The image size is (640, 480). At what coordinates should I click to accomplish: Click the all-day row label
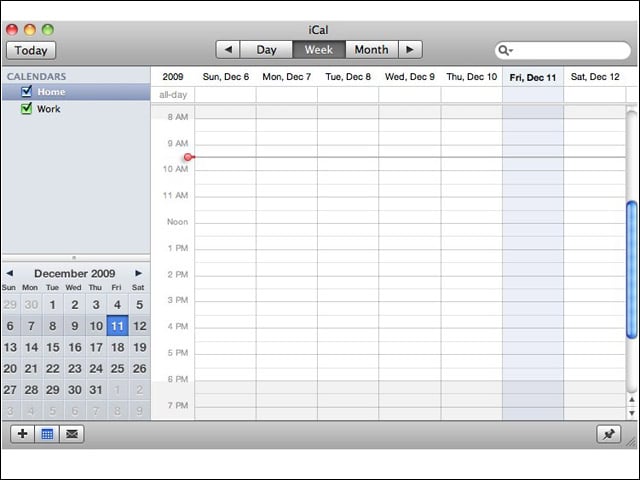tap(173, 95)
